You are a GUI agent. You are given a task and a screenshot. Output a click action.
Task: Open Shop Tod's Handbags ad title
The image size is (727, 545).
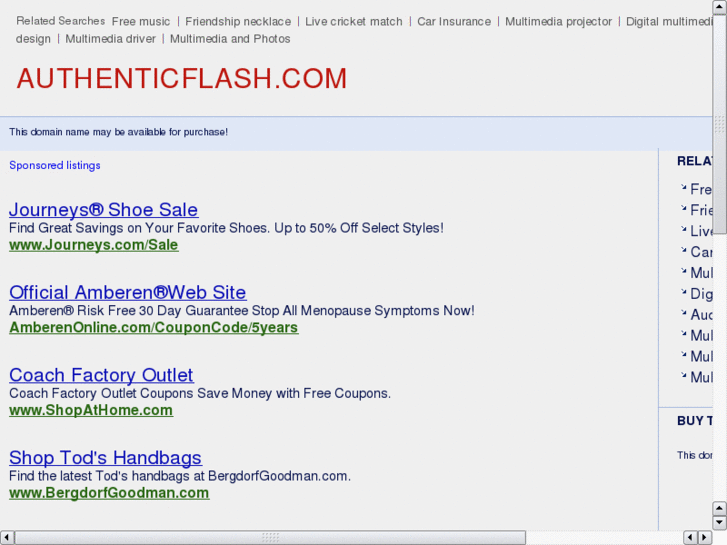(x=105, y=458)
